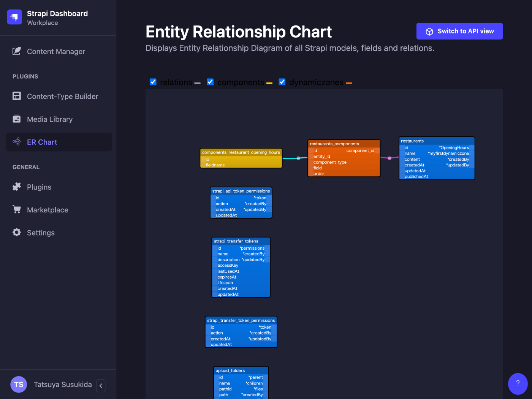
Task: Click publishedAt in restaurants node
Action: click(x=416, y=176)
